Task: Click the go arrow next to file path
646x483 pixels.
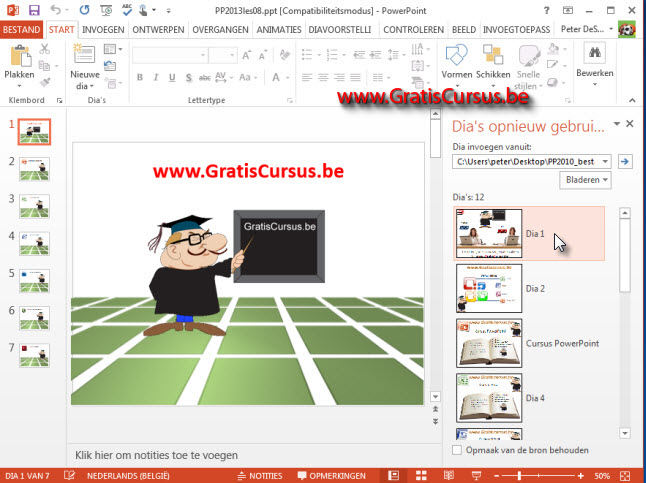Action: (x=625, y=162)
